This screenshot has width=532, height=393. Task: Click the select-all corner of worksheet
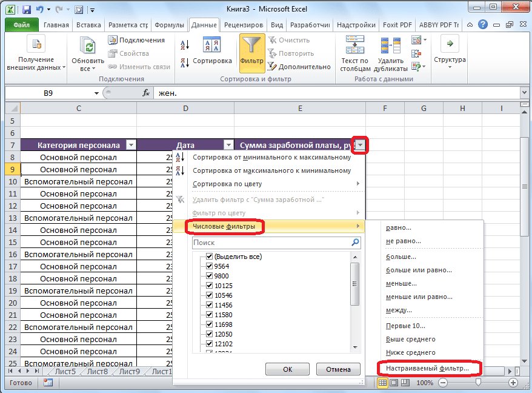[x=13, y=109]
